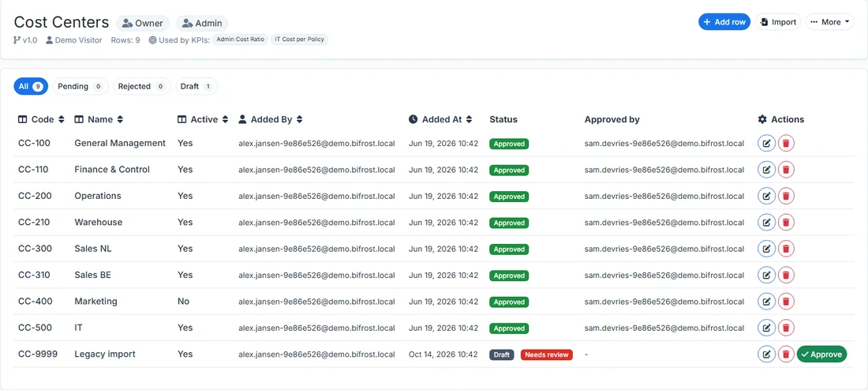Sort table by Name column
868x390 pixels.
click(120, 119)
